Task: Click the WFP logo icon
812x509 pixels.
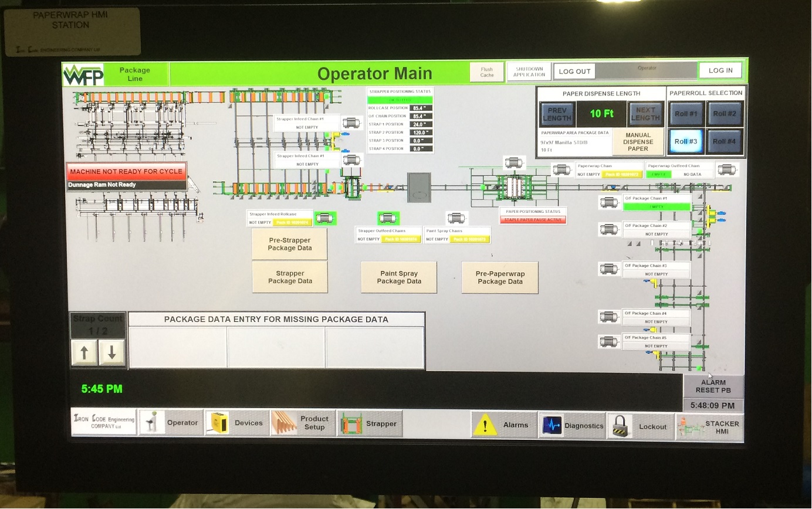Action: click(83, 74)
